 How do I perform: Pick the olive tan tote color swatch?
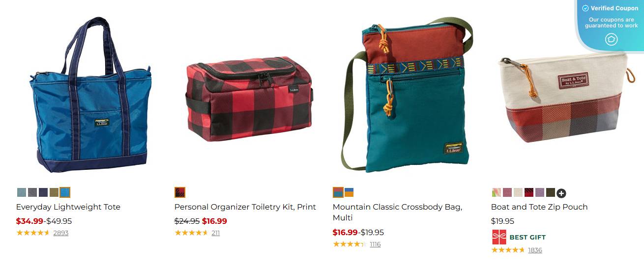(54, 192)
